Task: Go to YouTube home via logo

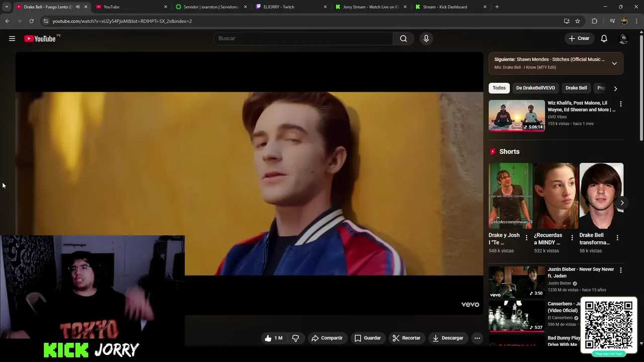Action: click(40, 39)
